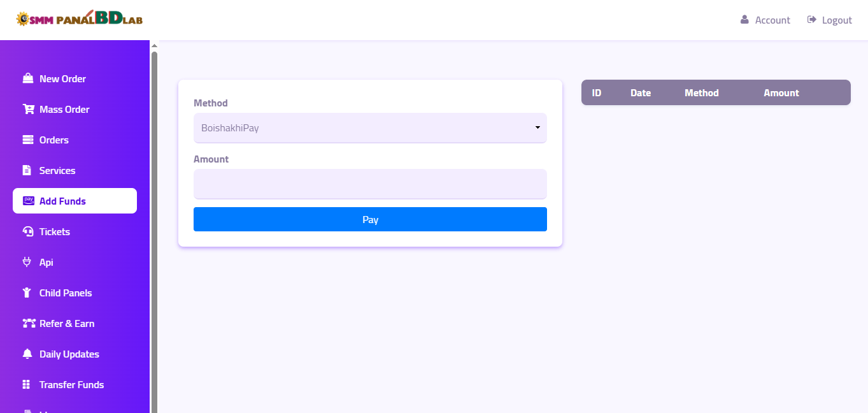Click the Orders list icon

click(27, 140)
